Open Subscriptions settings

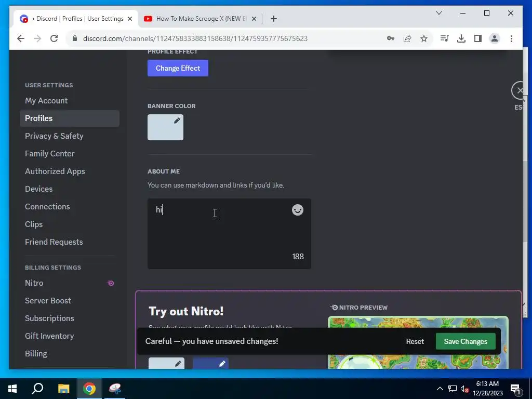tap(70, 318)
